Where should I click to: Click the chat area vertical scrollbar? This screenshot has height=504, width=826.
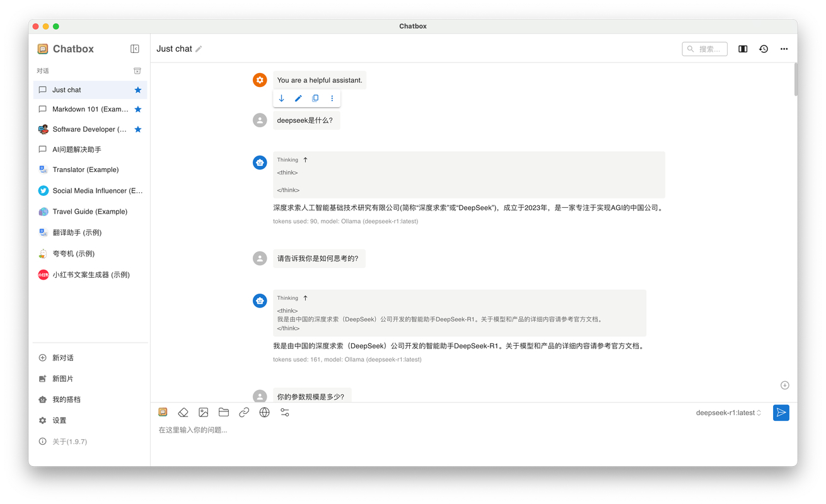796,79
